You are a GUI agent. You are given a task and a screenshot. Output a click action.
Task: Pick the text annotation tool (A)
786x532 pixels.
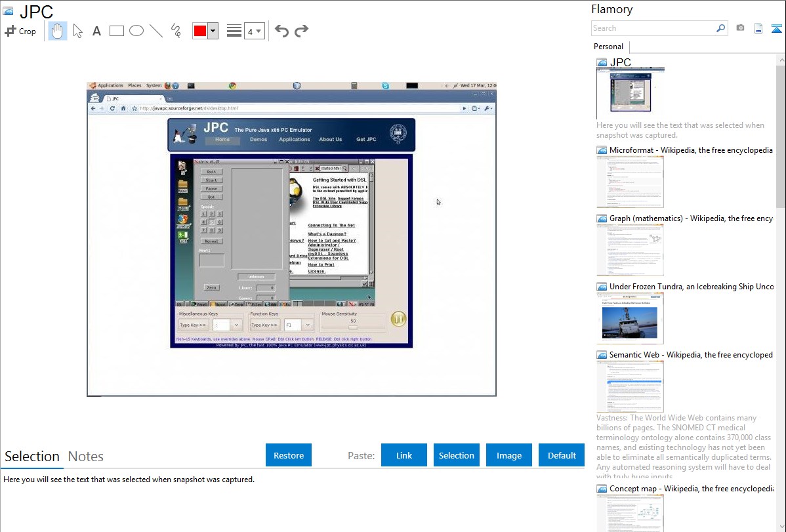click(96, 31)
